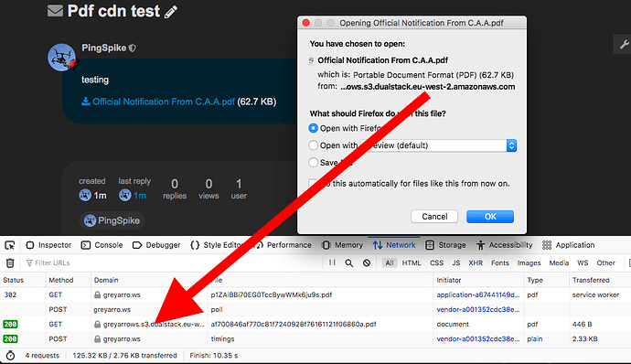The height and width of the screenshot is (364, 631).
Task: Select the af700846af...pdf request row
Action: tap(315, 324)
